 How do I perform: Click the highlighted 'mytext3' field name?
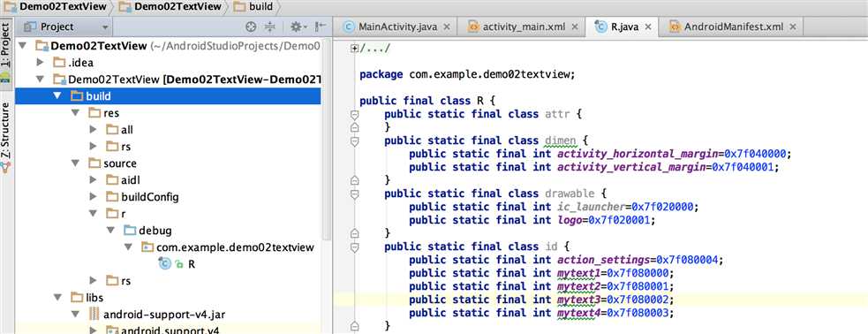(x=579, y=300)
